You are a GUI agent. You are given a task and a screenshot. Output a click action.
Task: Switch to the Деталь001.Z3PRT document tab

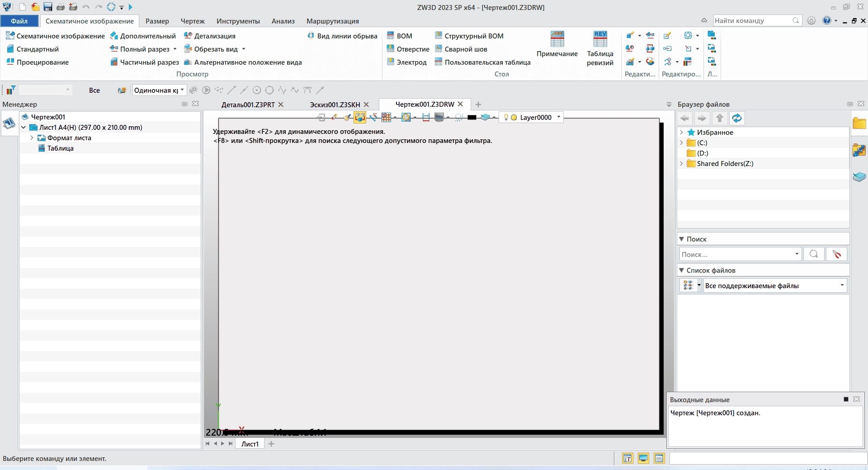click(x=248, y=104)
